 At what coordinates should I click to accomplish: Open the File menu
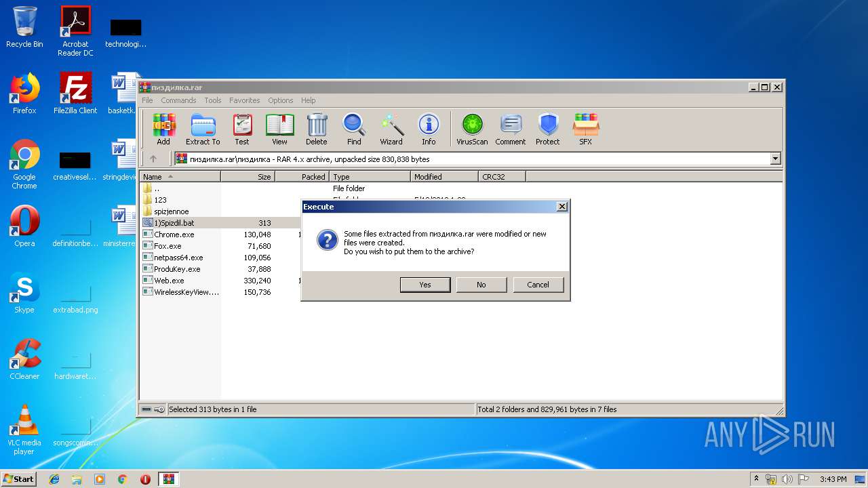(147, 100)
